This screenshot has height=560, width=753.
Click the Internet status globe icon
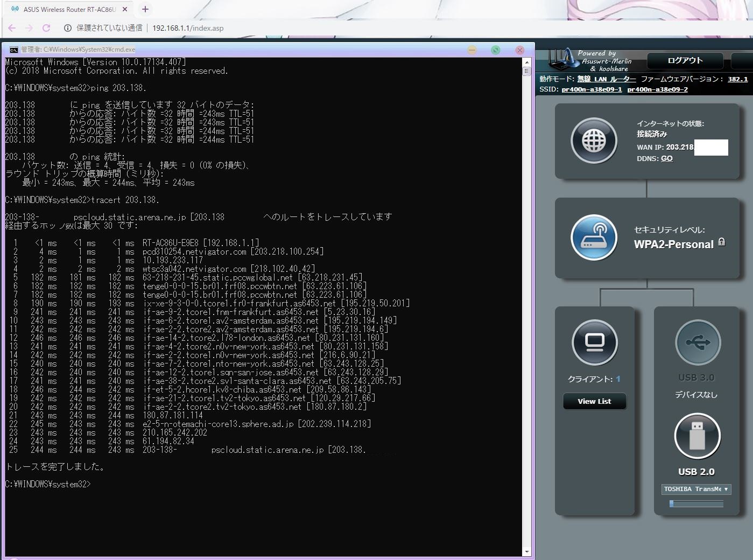pyautogui.click(x=594, y=141)
